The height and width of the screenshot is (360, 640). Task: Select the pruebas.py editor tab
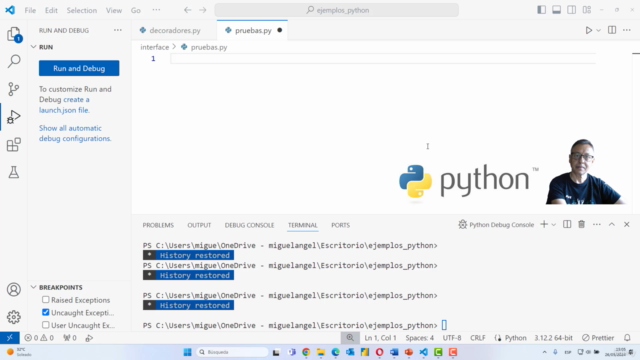252,31
